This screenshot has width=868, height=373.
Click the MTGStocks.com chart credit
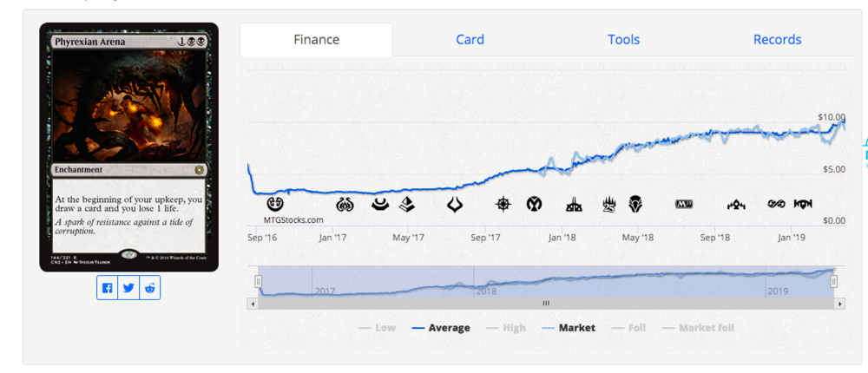[293, 220]
